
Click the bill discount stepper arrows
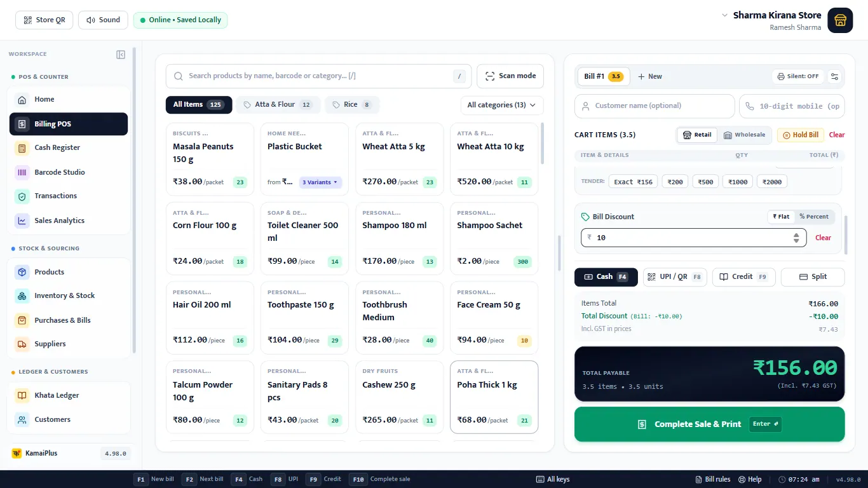point(796,238)
